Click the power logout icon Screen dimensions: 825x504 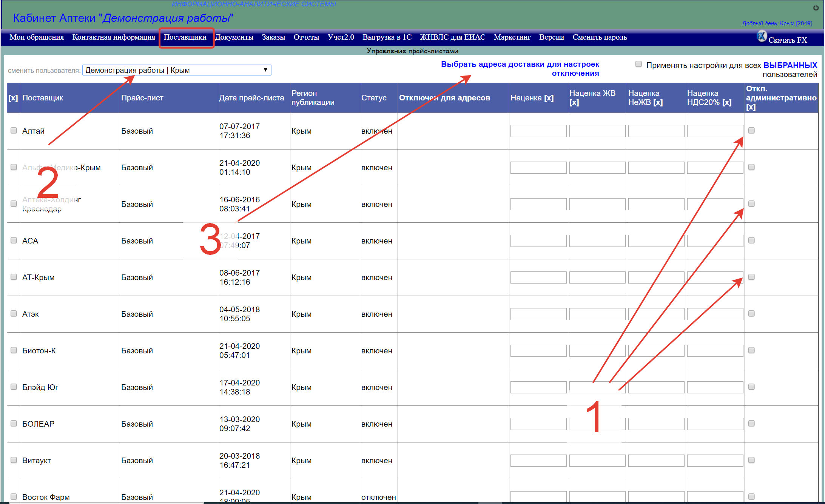[816, 8]
